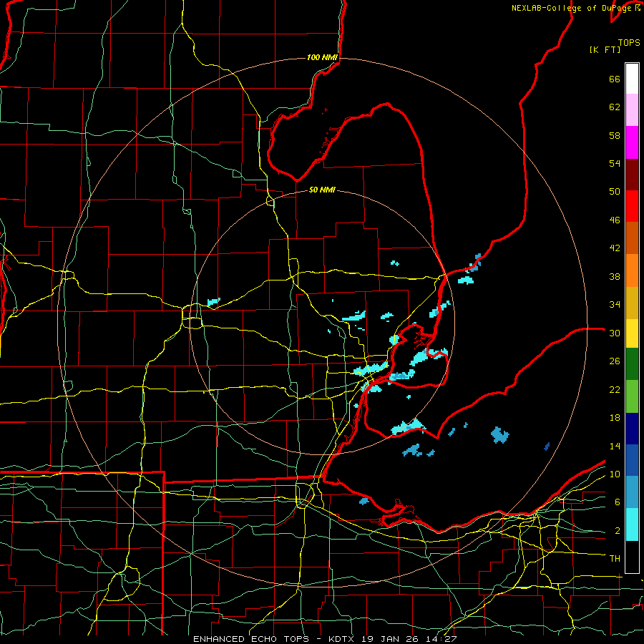644x644 pixels.
Task: Click the legend value '22'
Action: (x=615, y=389)
